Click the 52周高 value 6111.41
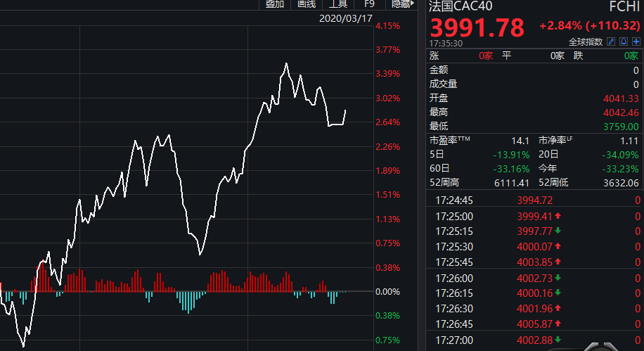Screen dimensions: 644x351 [511, 183]
